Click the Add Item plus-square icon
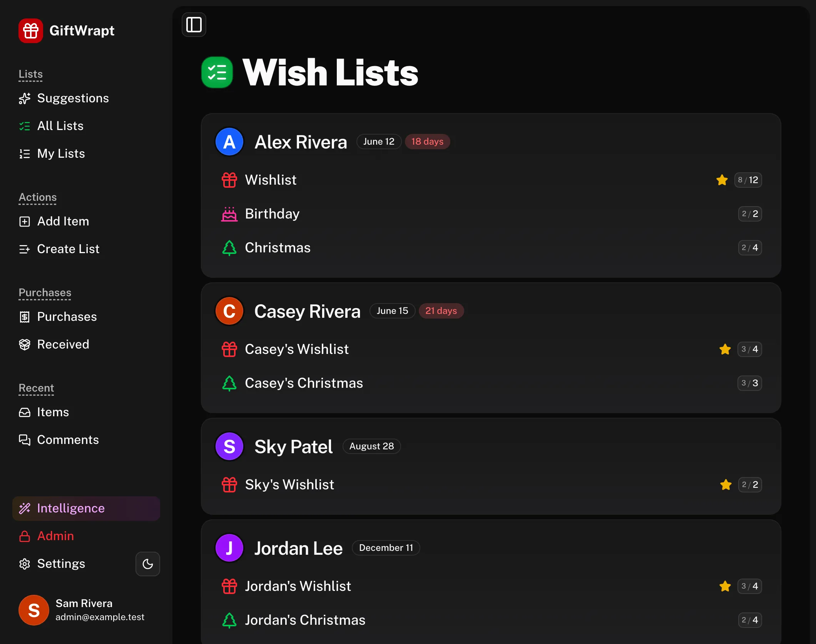816x644 pixels. 25,222
